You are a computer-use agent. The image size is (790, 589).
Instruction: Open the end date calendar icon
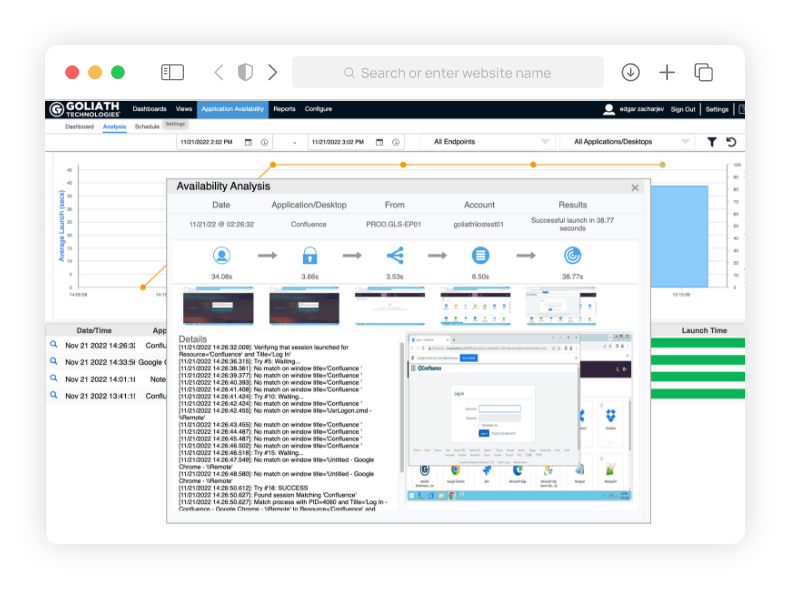pyautogui.click(x=379, y=143)
